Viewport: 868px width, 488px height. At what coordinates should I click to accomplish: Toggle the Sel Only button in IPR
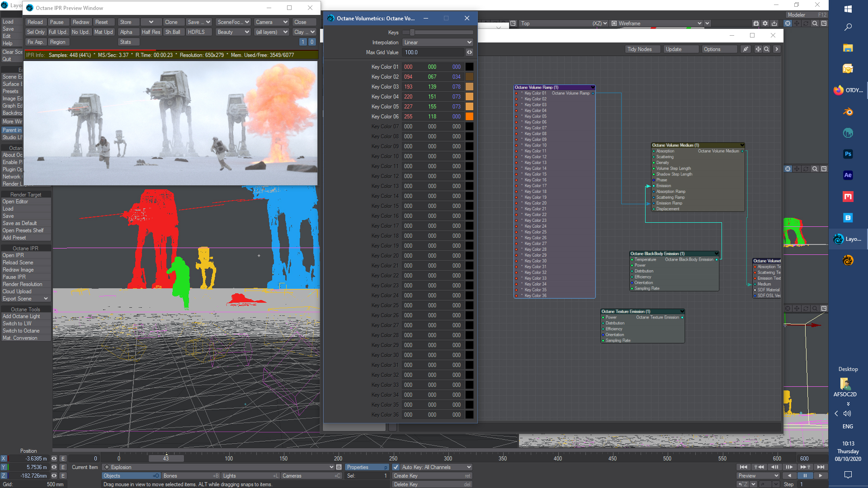pos(36,32)
